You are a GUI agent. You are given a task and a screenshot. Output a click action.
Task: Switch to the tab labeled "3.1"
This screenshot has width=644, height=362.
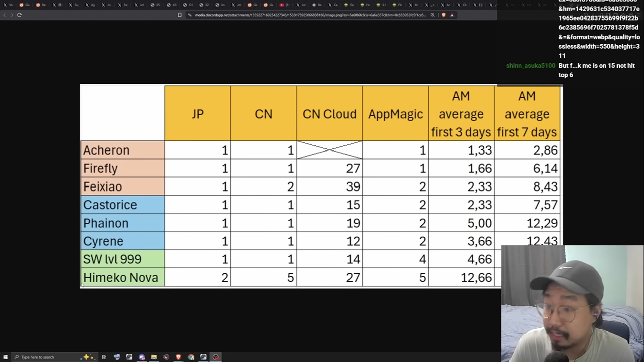[381, 5]
